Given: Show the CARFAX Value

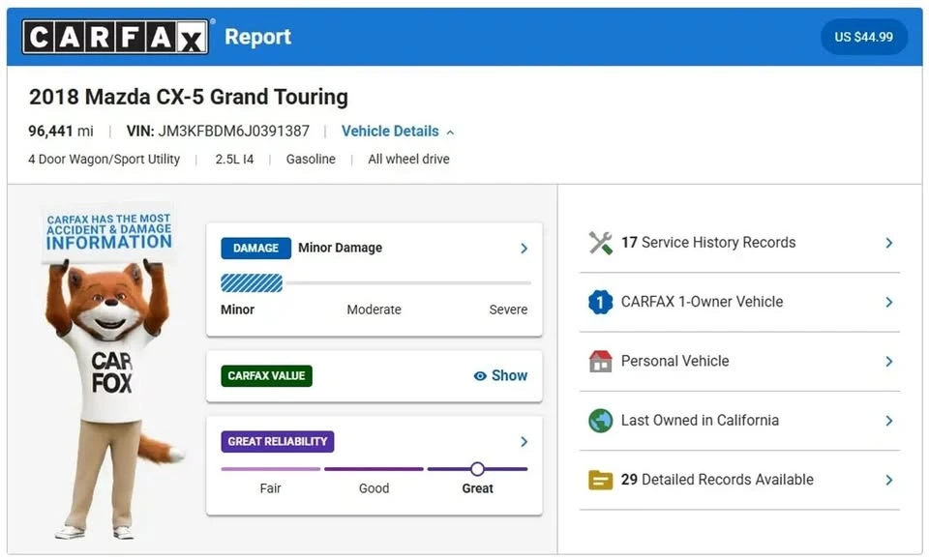Looking at the screenshot, I should 500,376.
